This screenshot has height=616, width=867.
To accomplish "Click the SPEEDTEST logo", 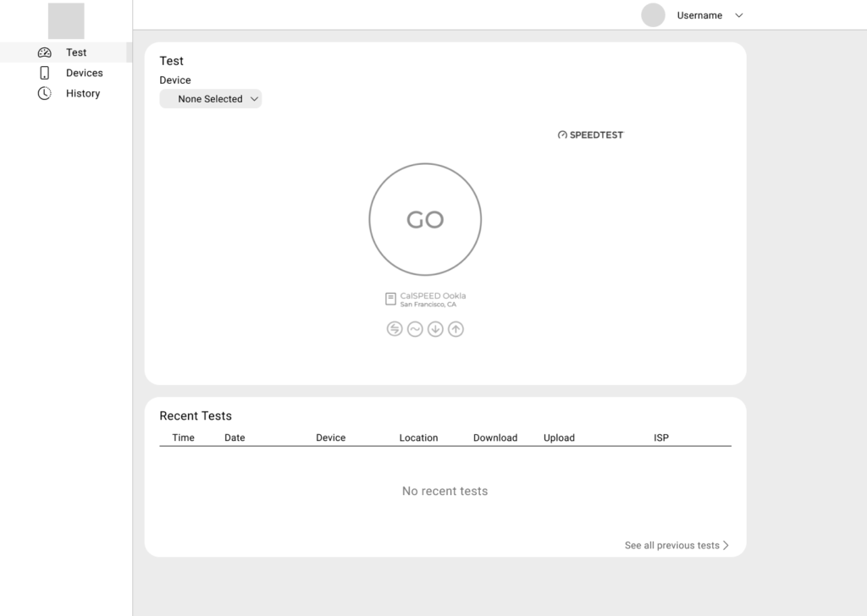I will click(591, 135).
